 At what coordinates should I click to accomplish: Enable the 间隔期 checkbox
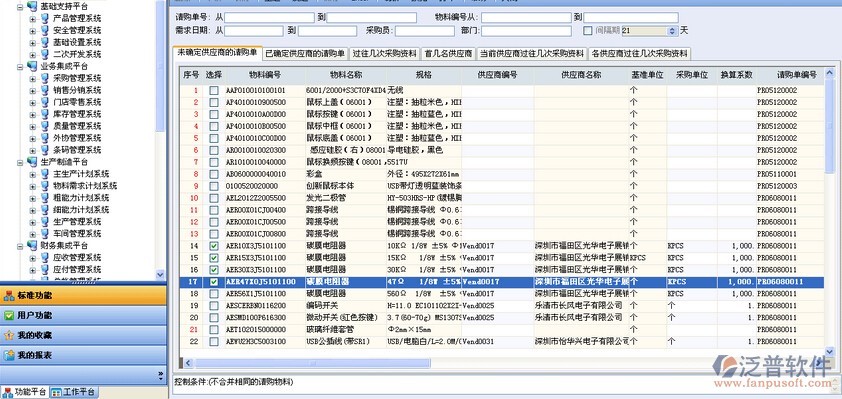(587, 31)
